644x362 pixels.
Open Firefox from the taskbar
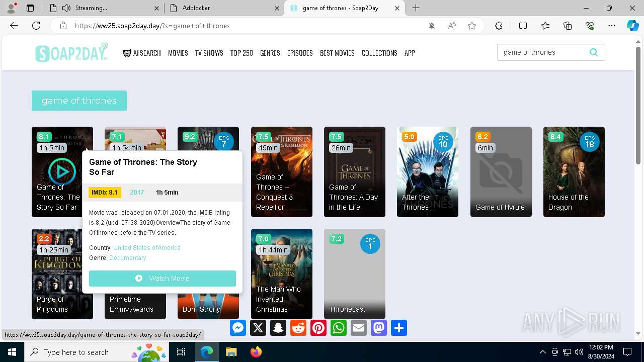click(256, 352)
